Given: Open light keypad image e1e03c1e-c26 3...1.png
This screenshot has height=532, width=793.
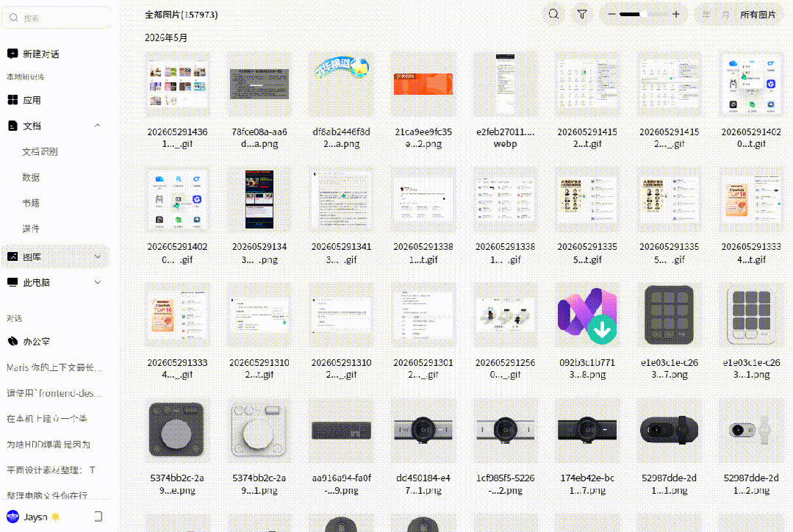Looking at the screenshot, I should [751, 314].
